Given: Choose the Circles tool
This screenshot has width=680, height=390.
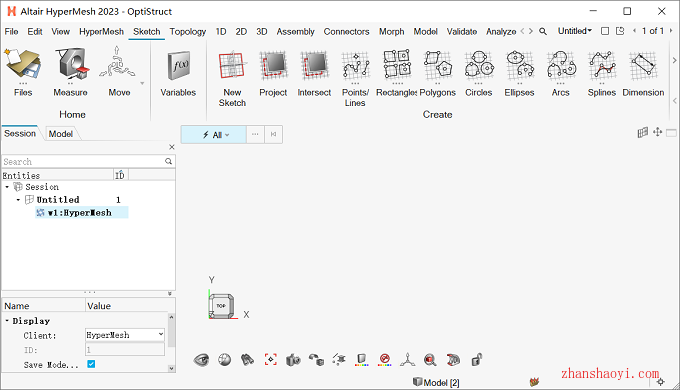Looking at the screenshot, I should tap(478, 72).
